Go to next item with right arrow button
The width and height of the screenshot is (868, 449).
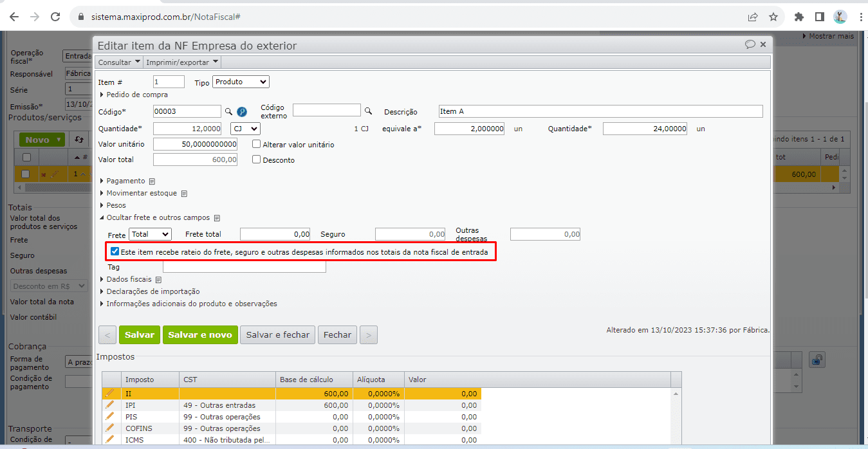[369, 335]
